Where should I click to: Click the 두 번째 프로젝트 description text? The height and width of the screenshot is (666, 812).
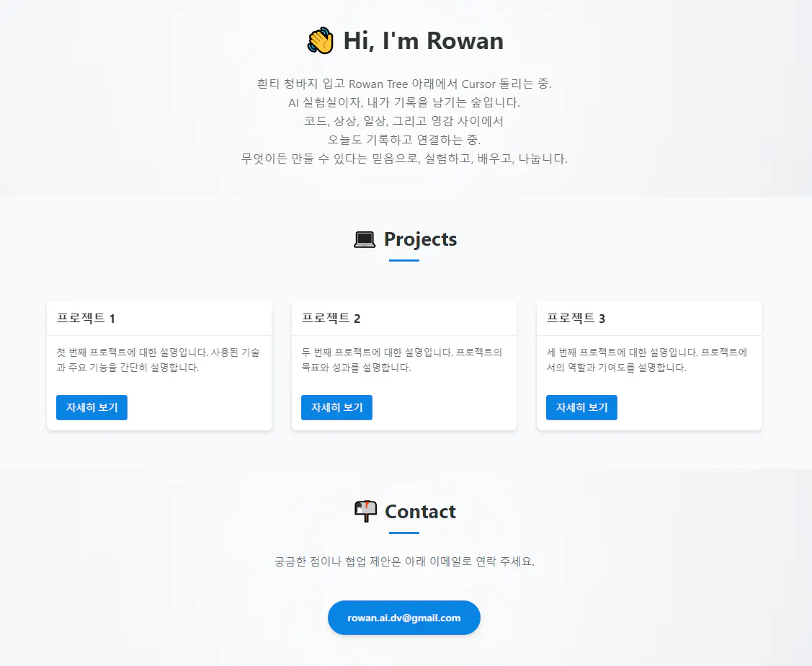pos(402,360)
